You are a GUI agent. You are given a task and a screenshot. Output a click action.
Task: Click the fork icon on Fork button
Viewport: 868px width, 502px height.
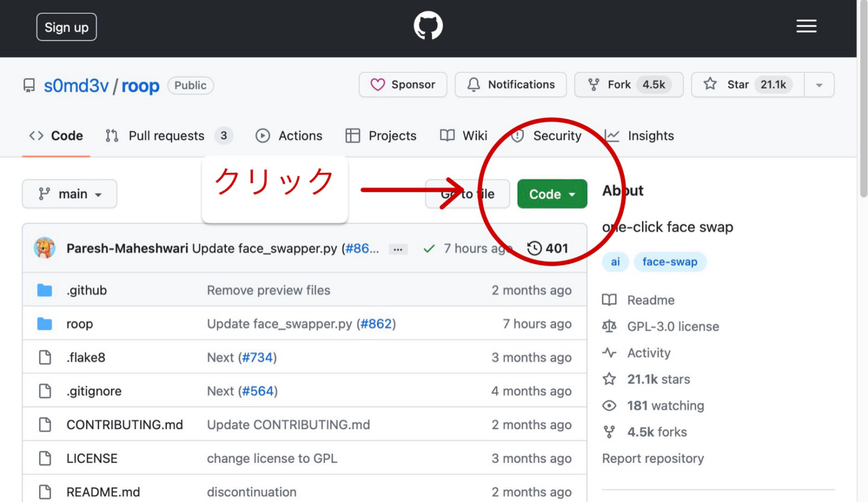pos(594,84)
